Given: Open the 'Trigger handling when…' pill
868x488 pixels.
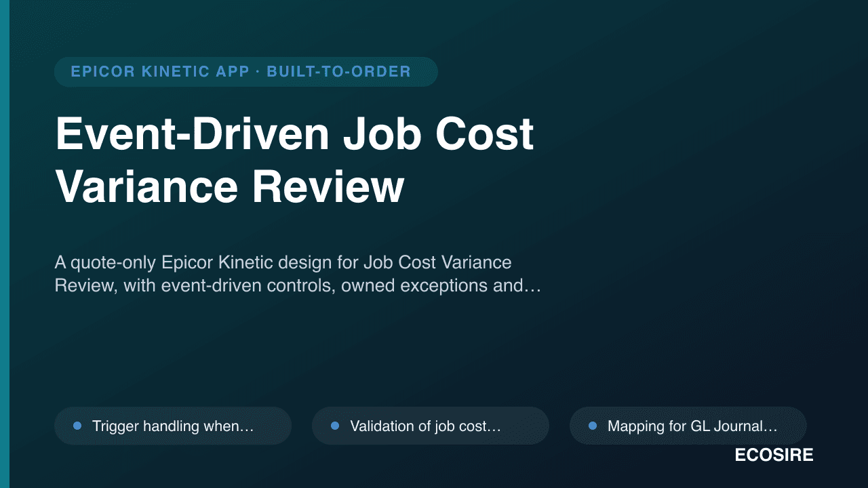Looking at the screenshot, I should (x=173, y=426).
